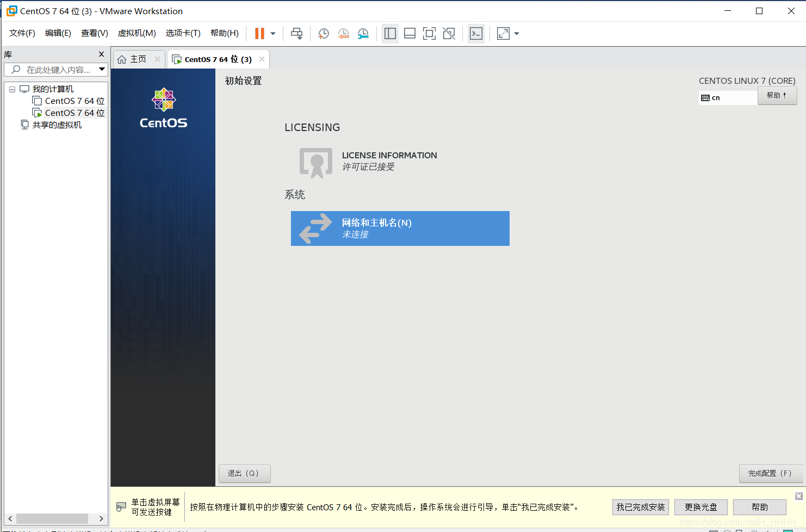Close the library panel
The width and height of the screenshot is (806, 532).
click(101, 54)
